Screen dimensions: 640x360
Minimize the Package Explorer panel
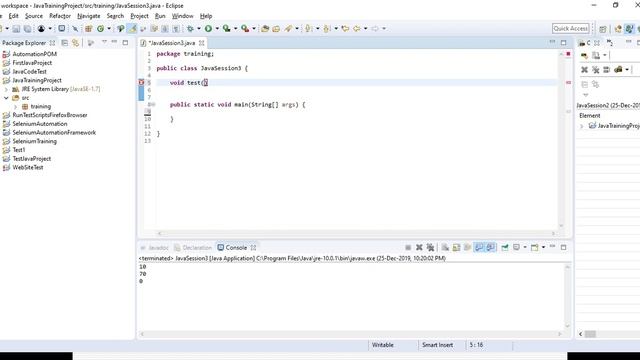(114, 42)
